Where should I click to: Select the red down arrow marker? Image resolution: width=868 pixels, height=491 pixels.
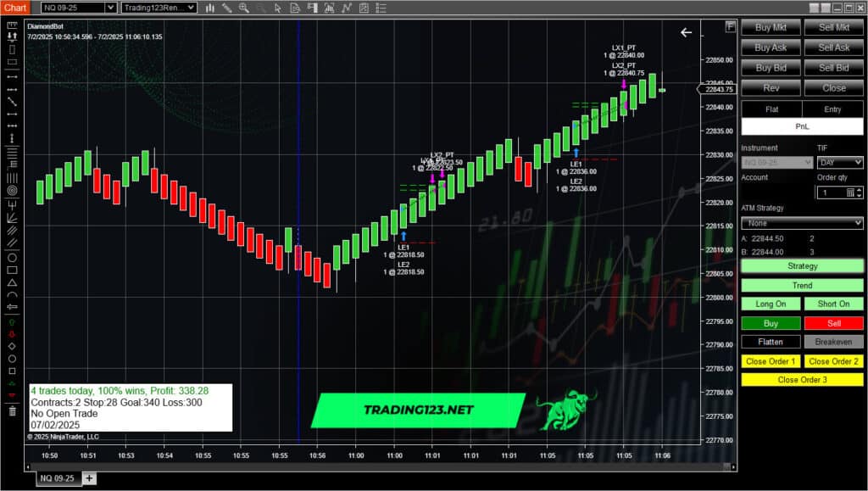pyautogui.click(x=12, y=334)
